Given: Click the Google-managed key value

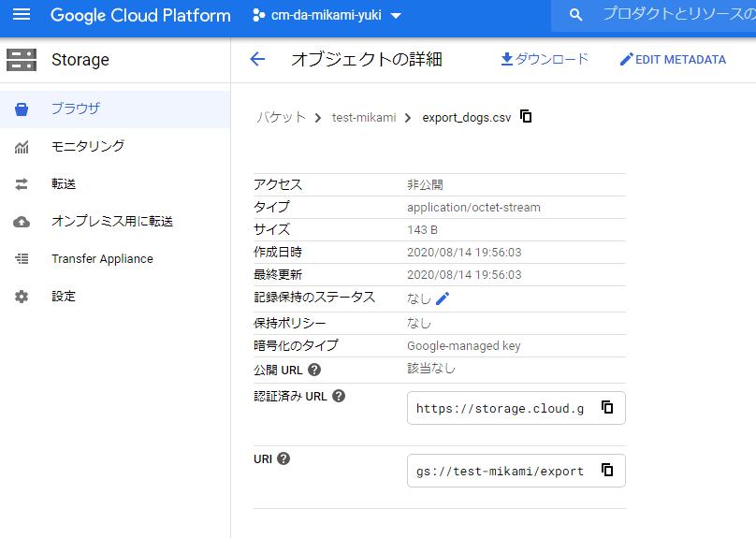Looking at the screenshot, I should pos(464,345).
